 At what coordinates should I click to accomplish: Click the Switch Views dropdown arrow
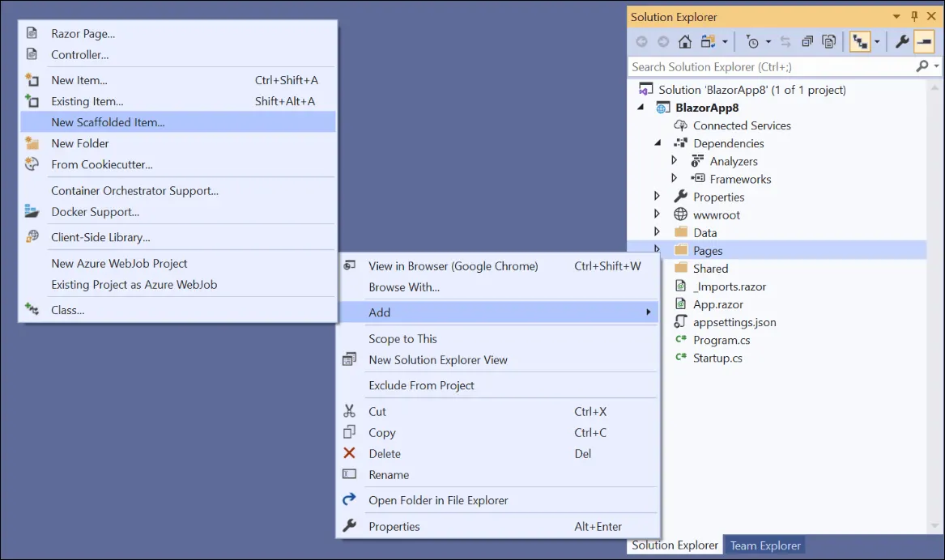click(725, 40)
